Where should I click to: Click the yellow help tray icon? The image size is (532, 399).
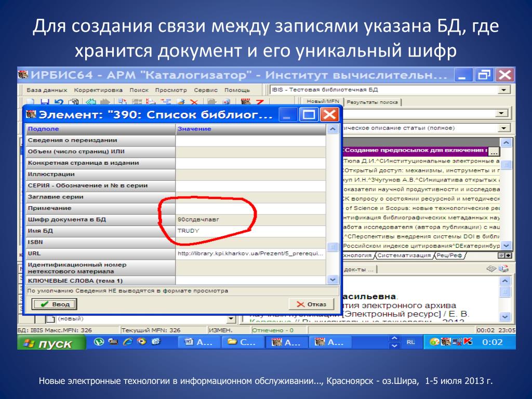[434, 342]
